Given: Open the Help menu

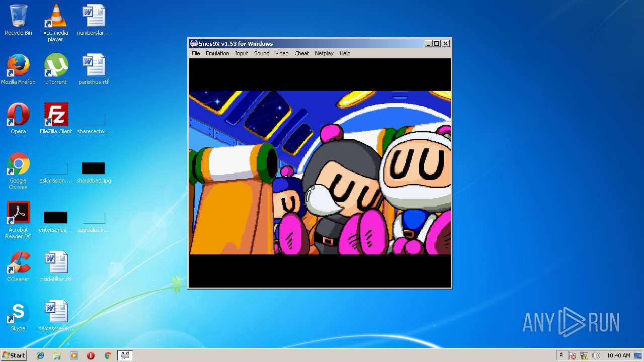Looking at the screenshot, I should 345,53.
